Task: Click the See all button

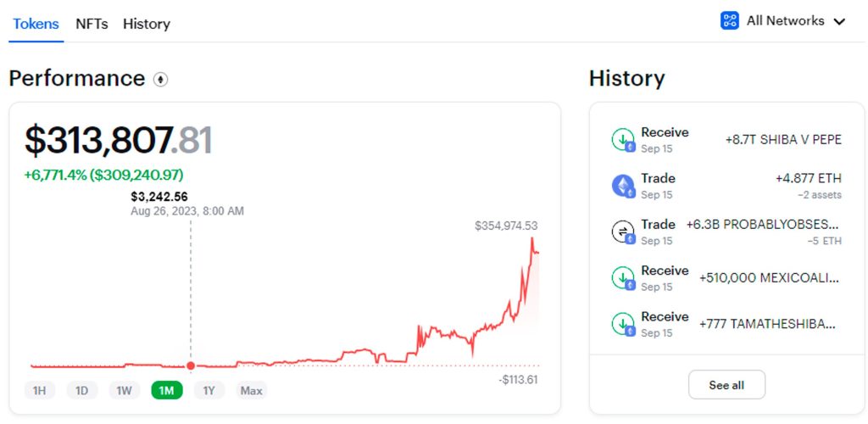Action: (x=726, y=385)
